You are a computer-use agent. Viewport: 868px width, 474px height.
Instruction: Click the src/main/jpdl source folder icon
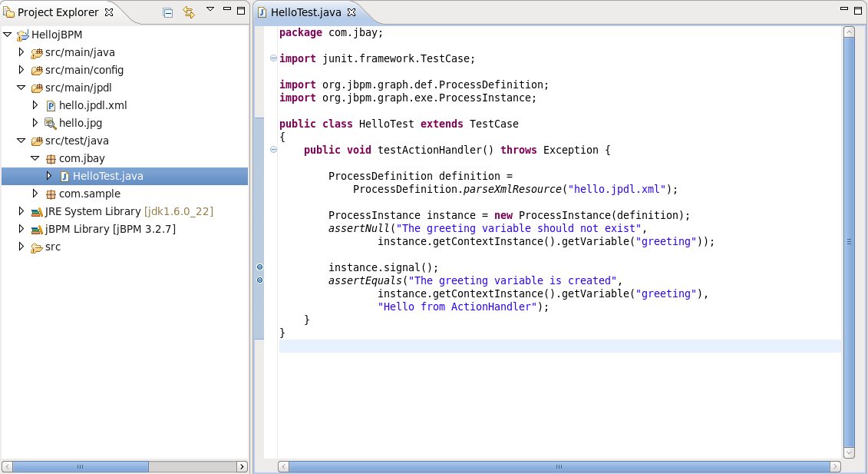37,88
